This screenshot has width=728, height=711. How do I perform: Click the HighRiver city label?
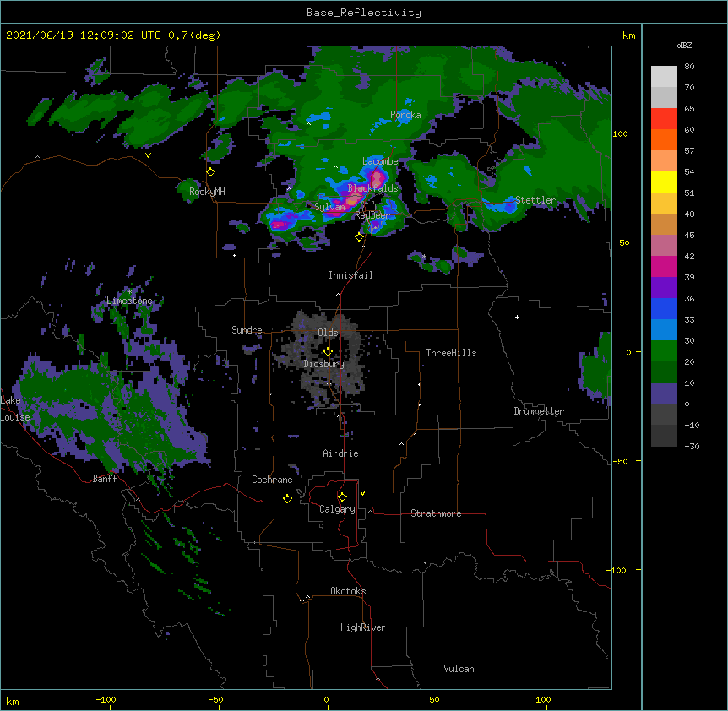tap(363, 627)
